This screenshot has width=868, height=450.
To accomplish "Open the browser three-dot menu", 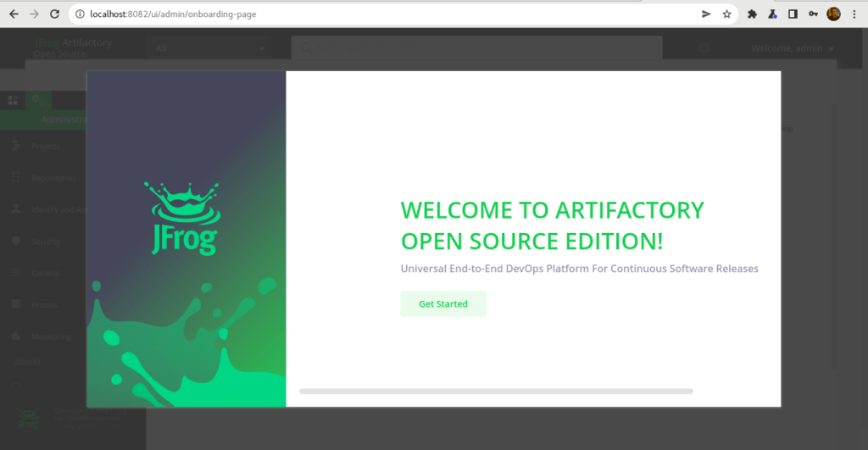I will pos(854,14).
